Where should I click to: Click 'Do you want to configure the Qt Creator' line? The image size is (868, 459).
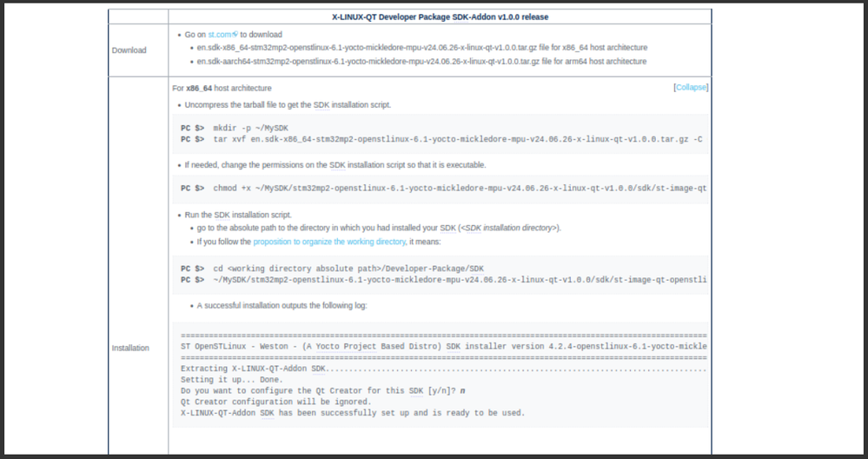pyautogui.click(x=322, y=391)
